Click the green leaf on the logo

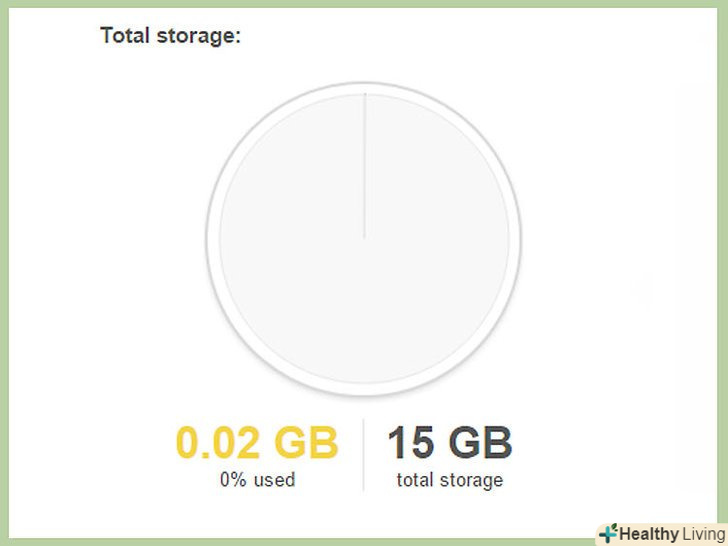[x=615, y=527]
